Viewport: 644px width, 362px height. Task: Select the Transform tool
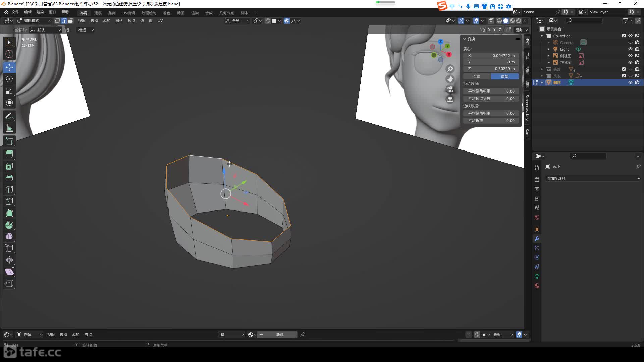pos(9,103)
